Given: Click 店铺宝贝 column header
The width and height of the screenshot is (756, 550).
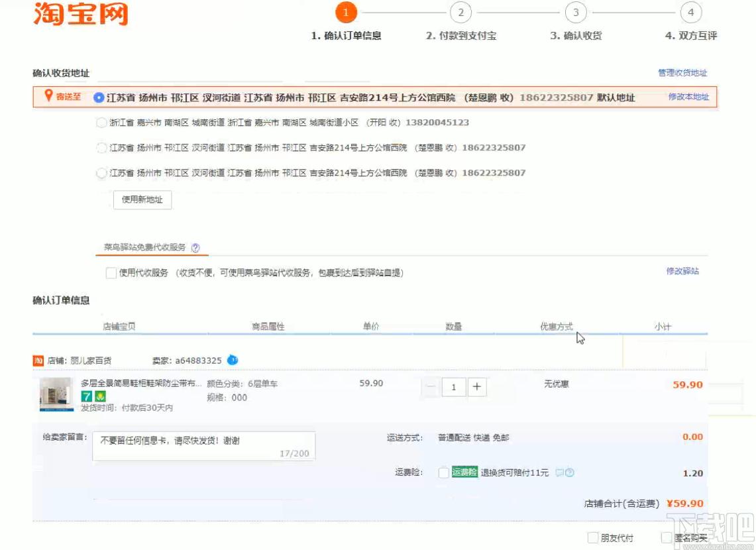Looking at the screenshot, I should (x=119, y=326).
